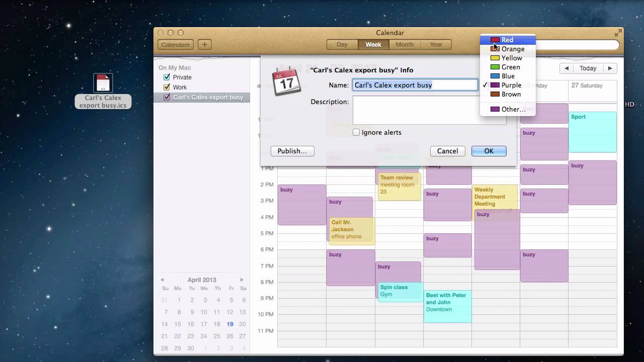Choose Brown from the color menu
This screenshot has height=362, width=644.
coord(508,94)
